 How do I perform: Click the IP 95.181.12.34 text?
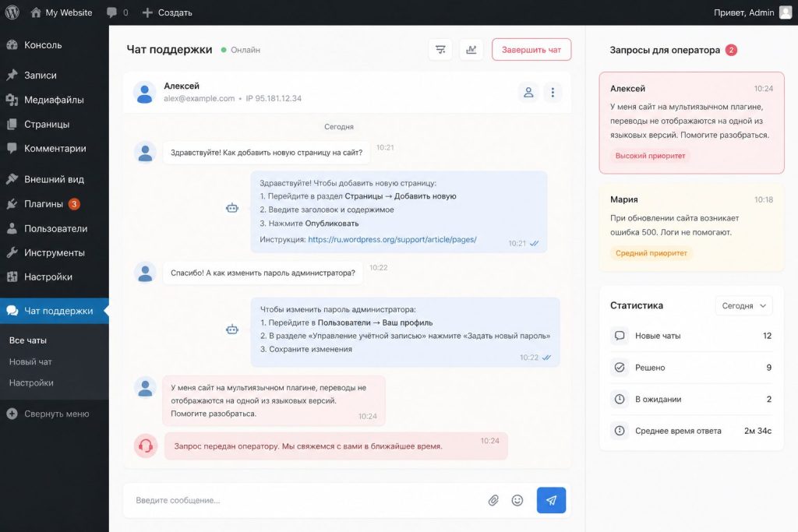pos(274,98)
